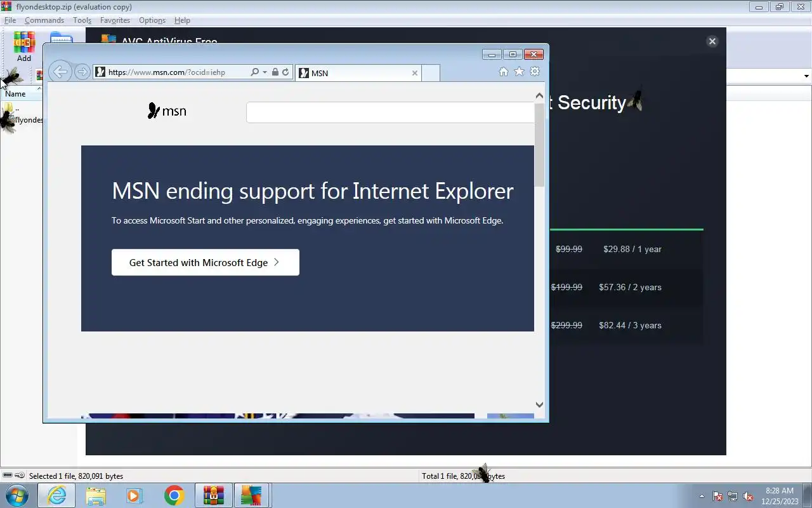Click network tray icon
The width and height of the screenshot is (812, 508).
pos(733,497)
